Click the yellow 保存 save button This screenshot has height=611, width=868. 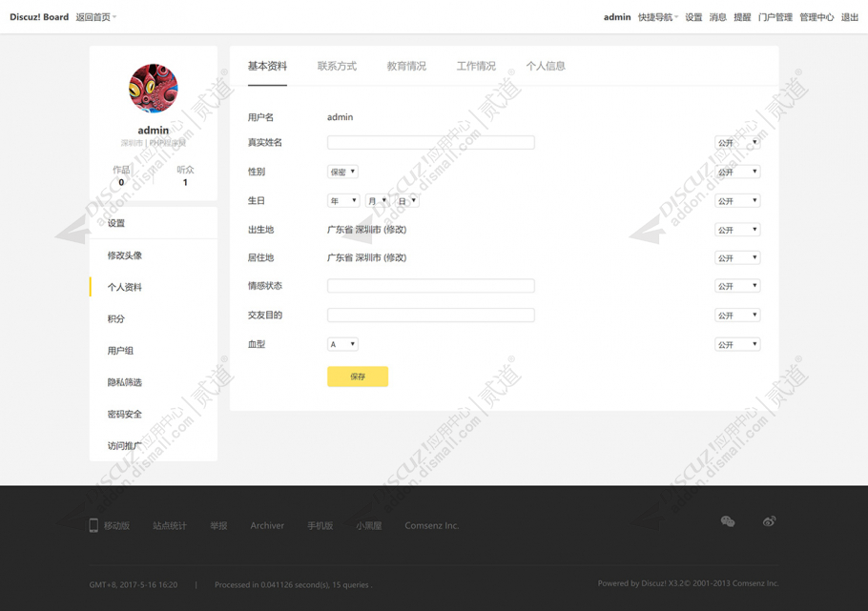358,377
